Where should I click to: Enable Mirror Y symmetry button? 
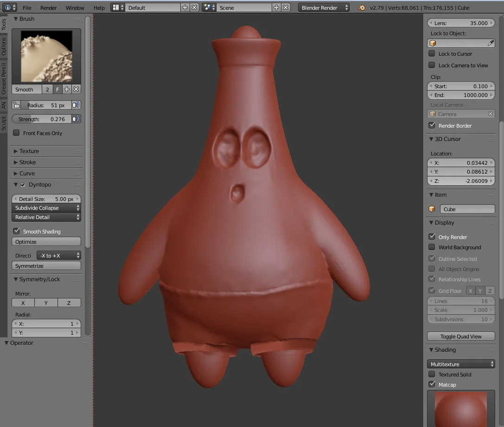click(46, 303)
